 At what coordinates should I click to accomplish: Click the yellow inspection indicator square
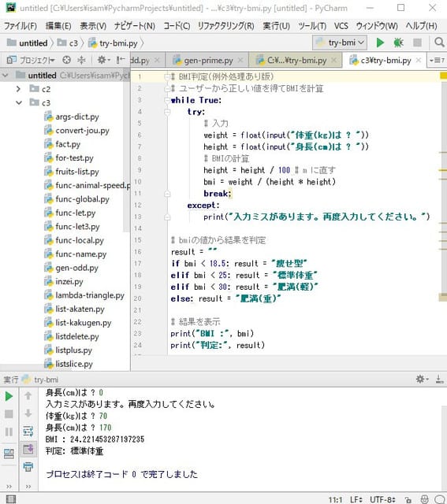tap(443, 76)
